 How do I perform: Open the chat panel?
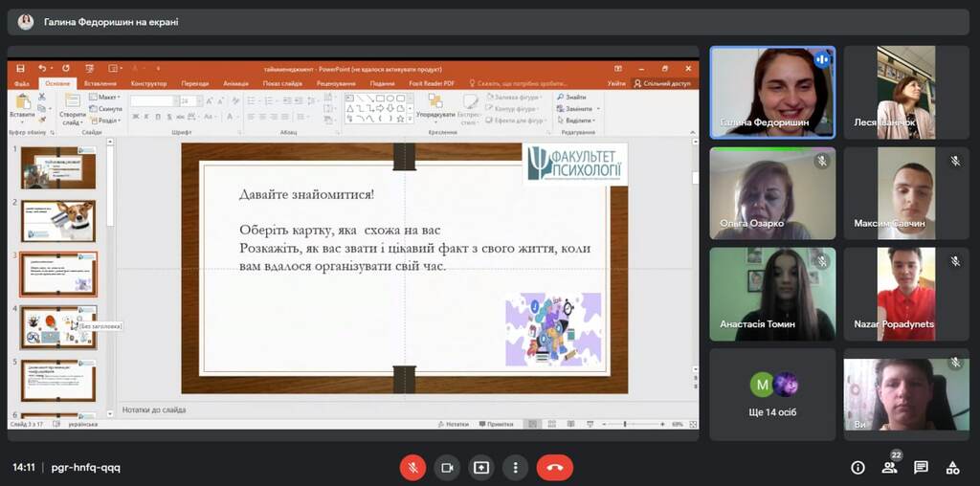(921, 468)
